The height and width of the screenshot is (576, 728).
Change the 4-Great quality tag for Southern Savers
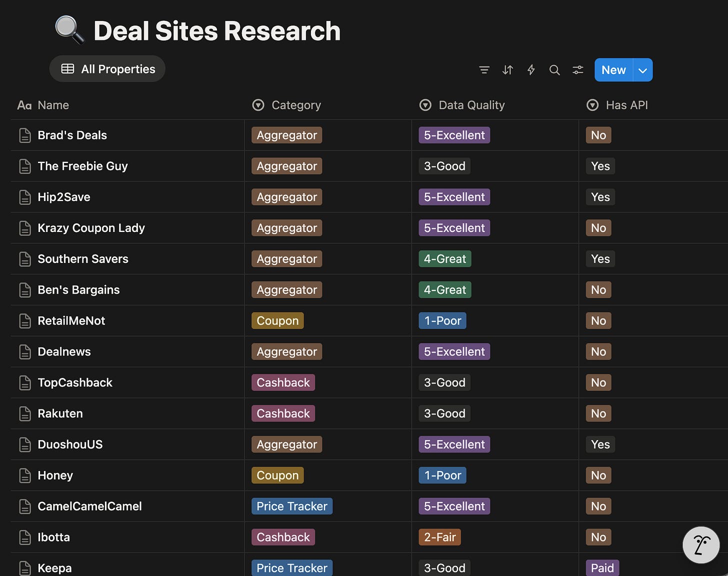pyautogui.click(x=445, y=258)
